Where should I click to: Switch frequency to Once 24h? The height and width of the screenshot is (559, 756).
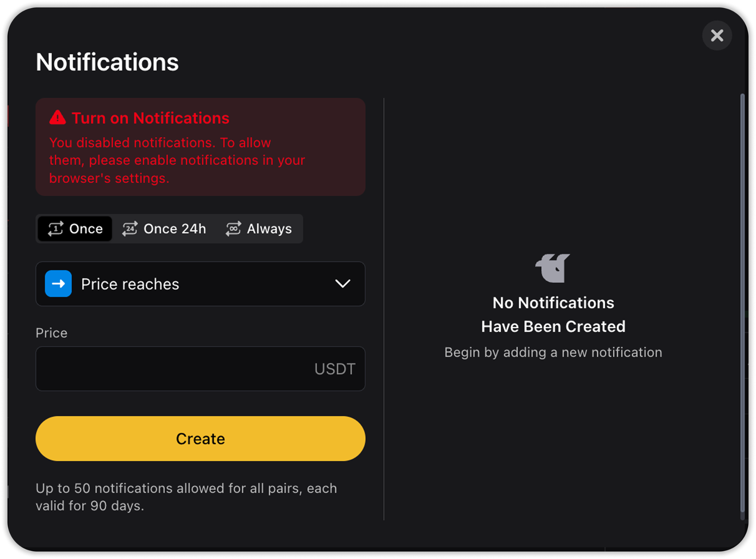[x=164, y=229]
